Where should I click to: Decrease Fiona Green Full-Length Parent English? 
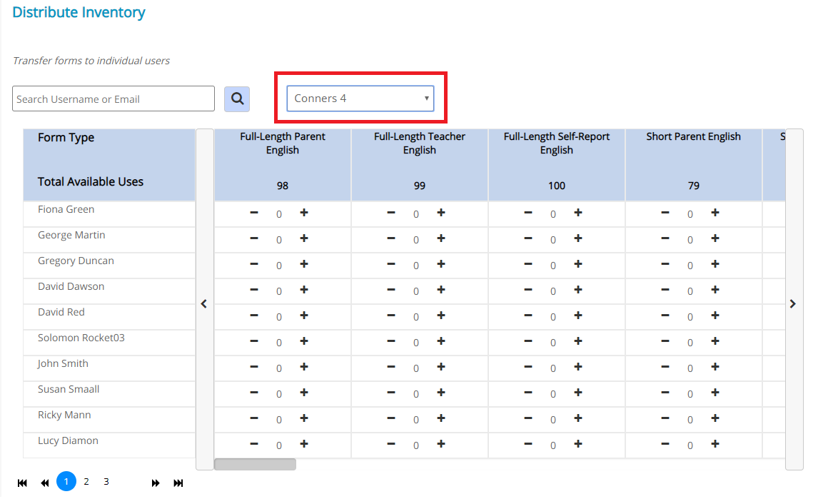pyautogui.click(x=254, y=213)
